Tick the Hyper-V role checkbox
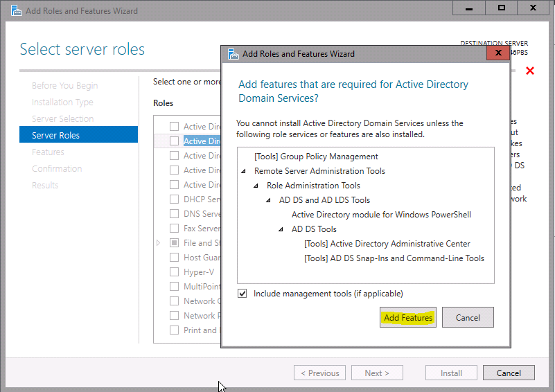This screenshot has width=555, height=392. pyautogui.click(x=174, y=271)
